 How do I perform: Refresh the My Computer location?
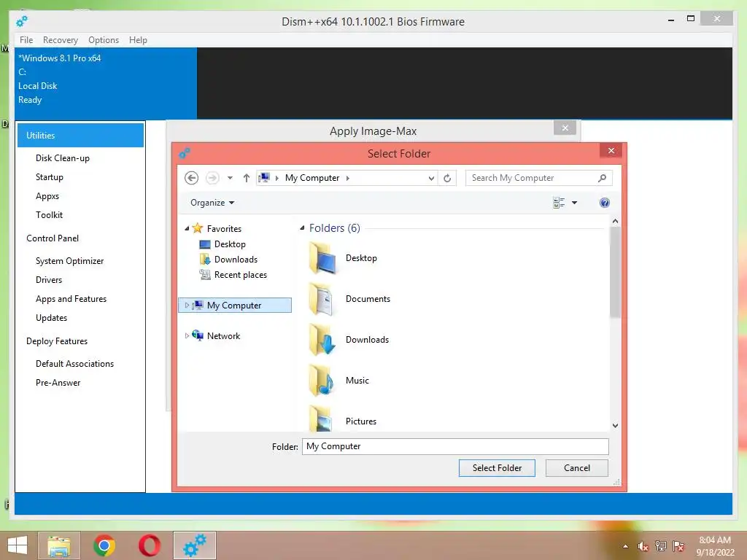pos(447,178)
